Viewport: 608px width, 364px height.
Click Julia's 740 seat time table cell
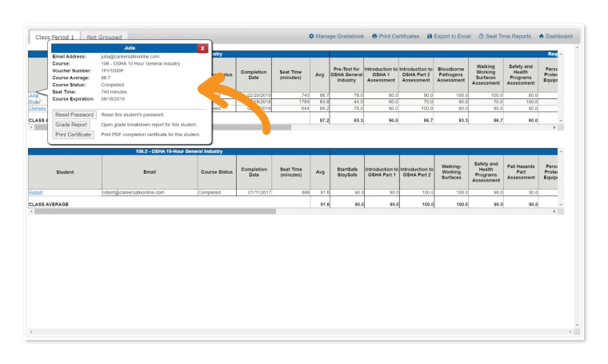tap(291, 95)
